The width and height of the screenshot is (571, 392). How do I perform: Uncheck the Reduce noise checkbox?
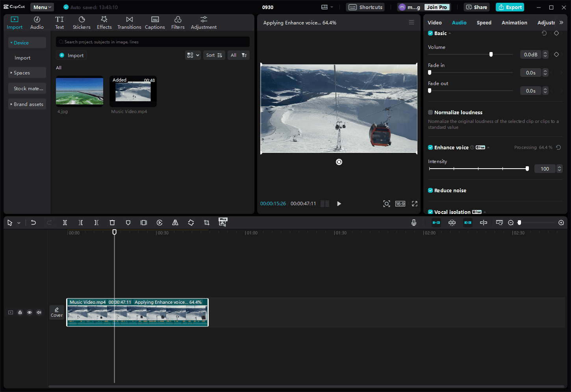[x=430, y=190]
